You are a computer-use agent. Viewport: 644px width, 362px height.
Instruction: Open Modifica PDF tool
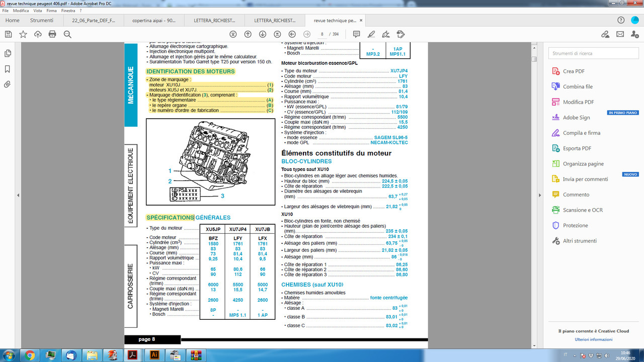coord(579,102)
